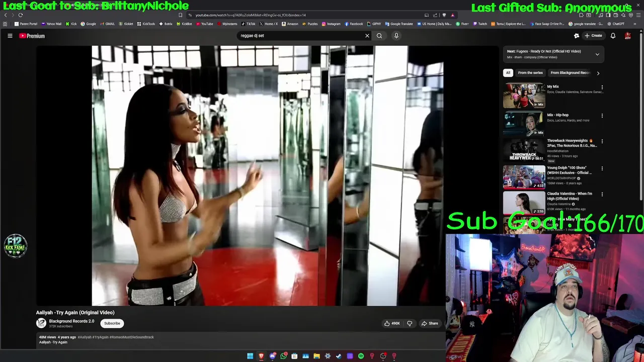Screen dimensions: 644x362
Task: Open Brave browser in taskbar
Action: pyautogui.click(x=261, y=356)
